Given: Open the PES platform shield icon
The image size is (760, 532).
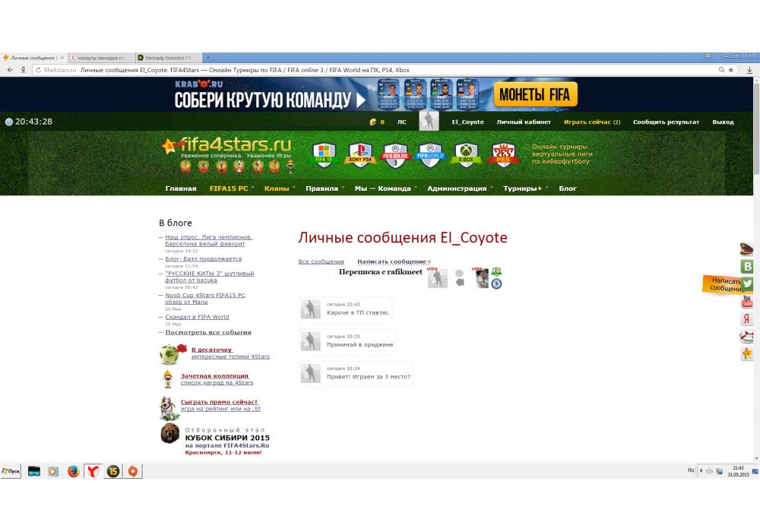Looking at the screenshot, I should point(503,154).
